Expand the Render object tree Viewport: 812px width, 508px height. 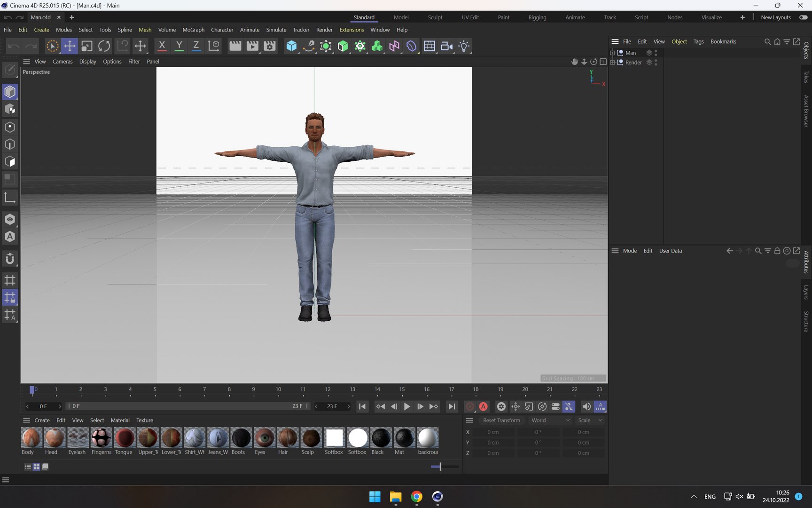[613, 62]
